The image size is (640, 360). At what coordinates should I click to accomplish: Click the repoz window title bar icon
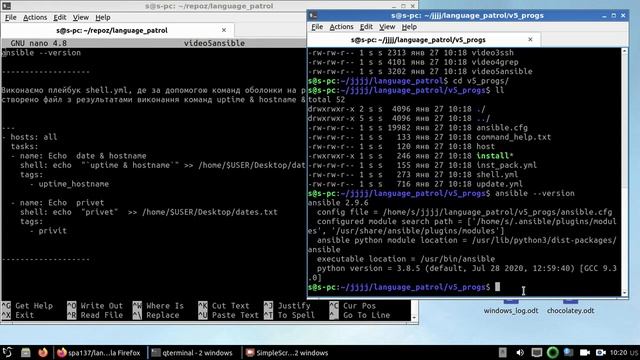pyautogui.click(x=6, y=6)
